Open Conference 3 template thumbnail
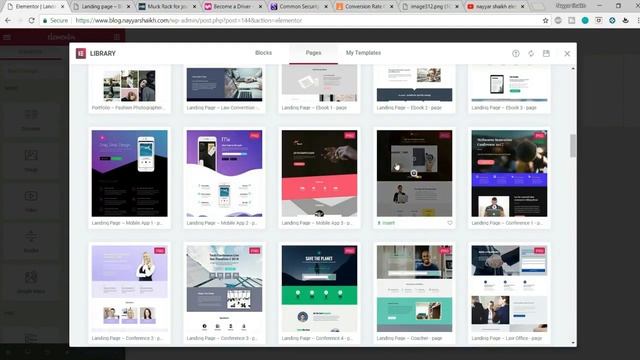Screen dimensions: 640x360 tap(224, 289)
